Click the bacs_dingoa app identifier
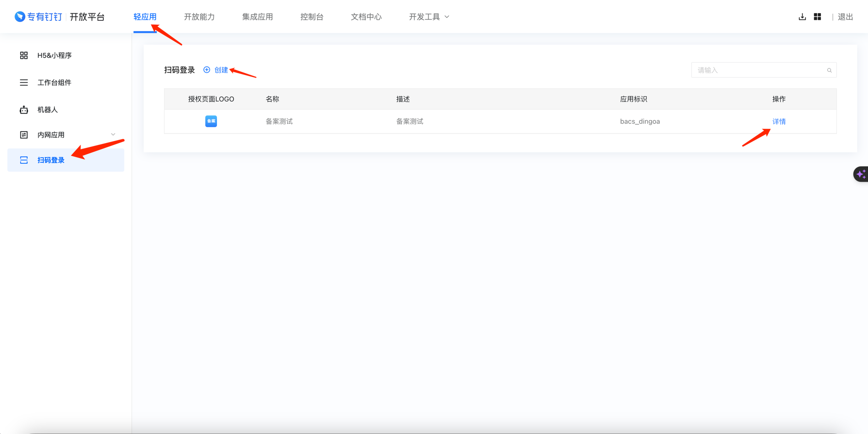 tap(640, 121)
